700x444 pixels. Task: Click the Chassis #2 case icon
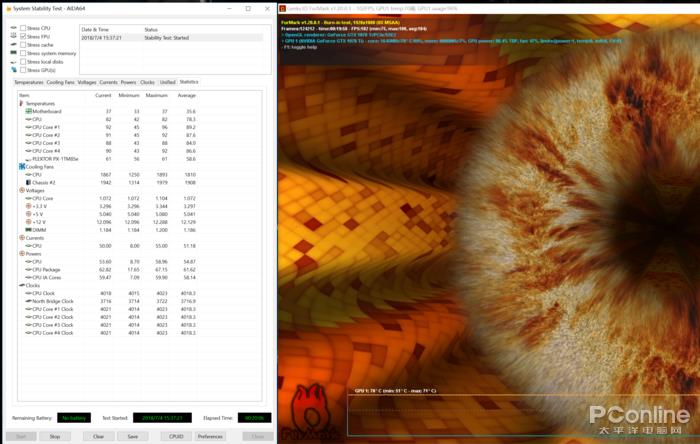click(x=29, y=183)
